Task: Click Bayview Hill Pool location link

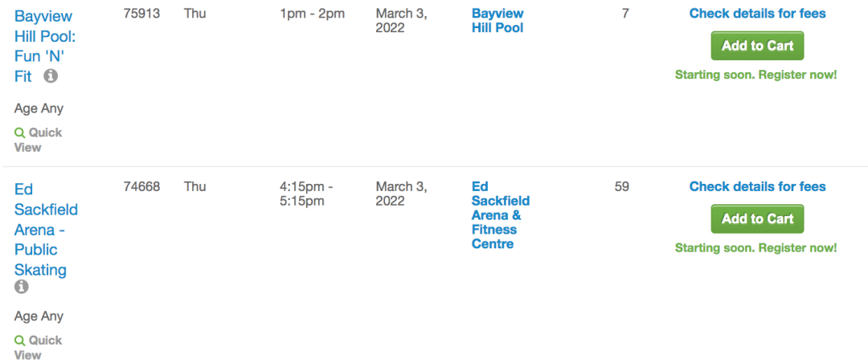Action: tap(497, 21)
